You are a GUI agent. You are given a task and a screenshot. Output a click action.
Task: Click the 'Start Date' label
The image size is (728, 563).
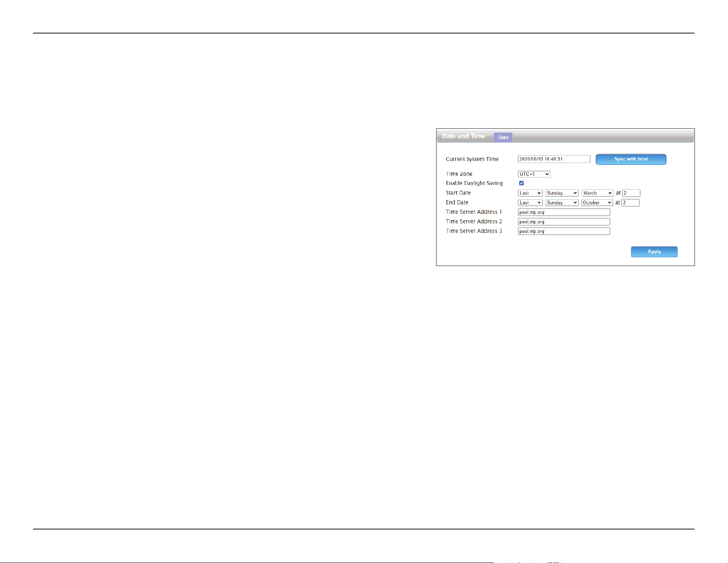point(458,193)
